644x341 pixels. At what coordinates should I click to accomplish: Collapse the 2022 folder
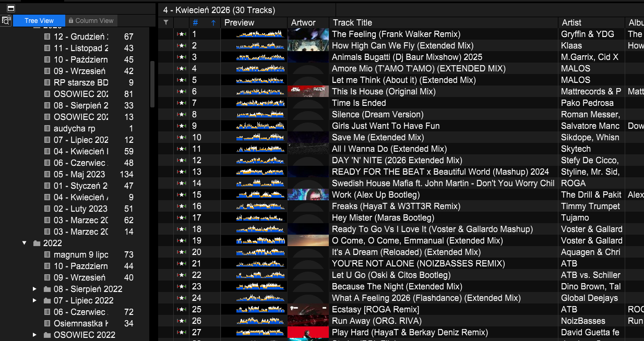point(25,243)
